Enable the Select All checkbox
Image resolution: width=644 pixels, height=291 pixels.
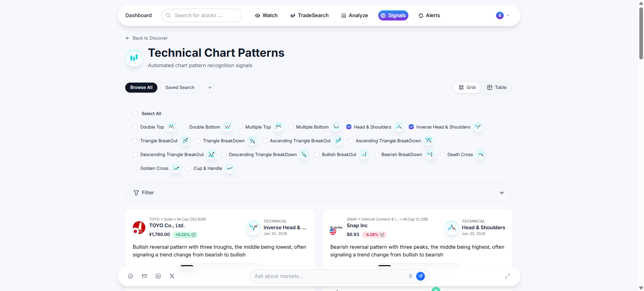click(x=136, y=114)
